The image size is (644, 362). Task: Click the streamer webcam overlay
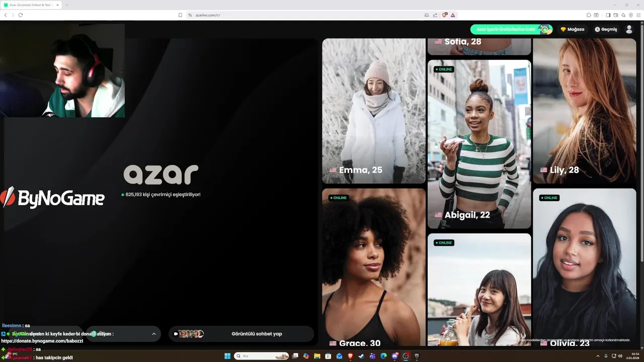62,70
